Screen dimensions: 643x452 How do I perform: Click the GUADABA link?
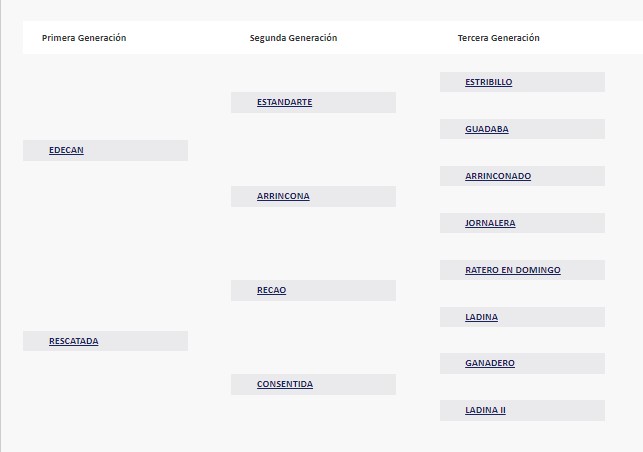pyautogui.click(x=486, y=129)
